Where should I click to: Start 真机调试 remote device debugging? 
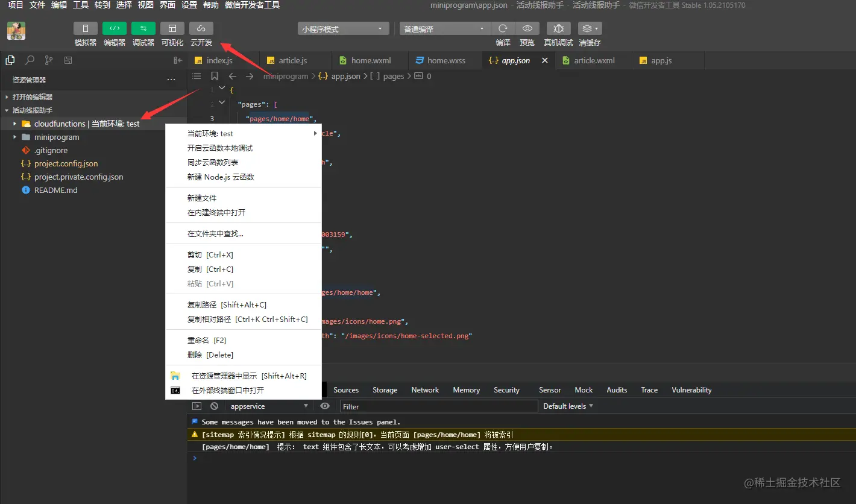(559, 28)
